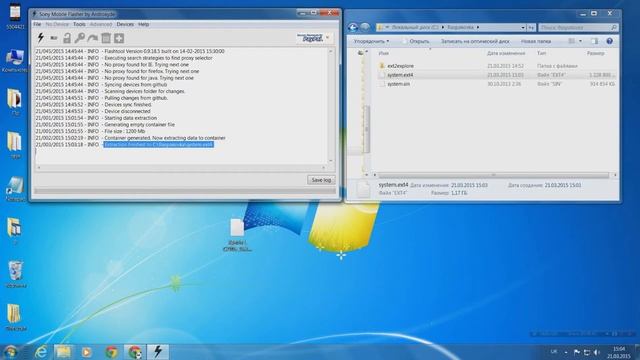Click the change view icon in Explorer
The image size is (640, 360).
coord(572,41)
